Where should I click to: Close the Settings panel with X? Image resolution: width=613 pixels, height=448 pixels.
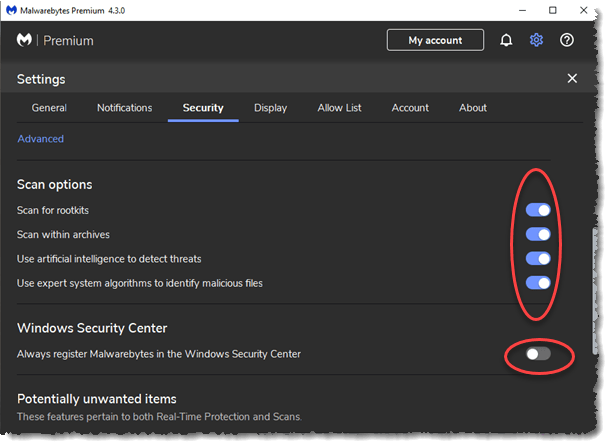[572, 78]
